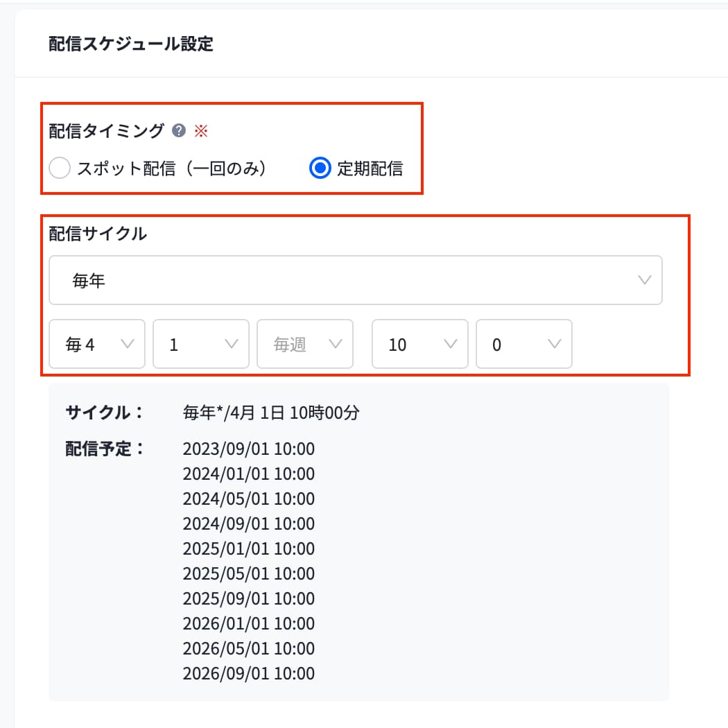Image resolution: width=728 pixels, height=728 pixels.
Task: Click the chevron arrow in the day 1 dropdown
Action: tap(232, 344)
